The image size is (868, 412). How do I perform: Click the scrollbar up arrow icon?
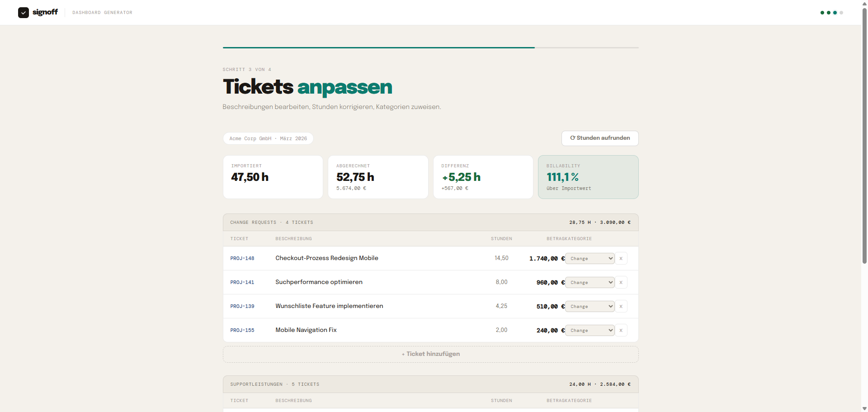click(x=864, y=4)
